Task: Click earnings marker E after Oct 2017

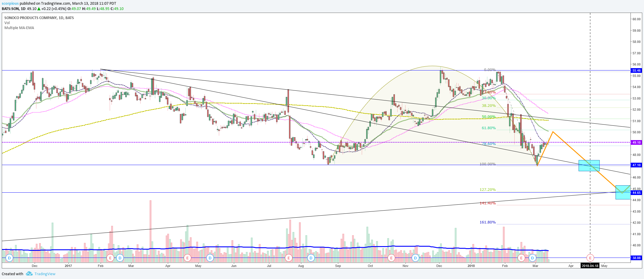Action: point(391,258)
